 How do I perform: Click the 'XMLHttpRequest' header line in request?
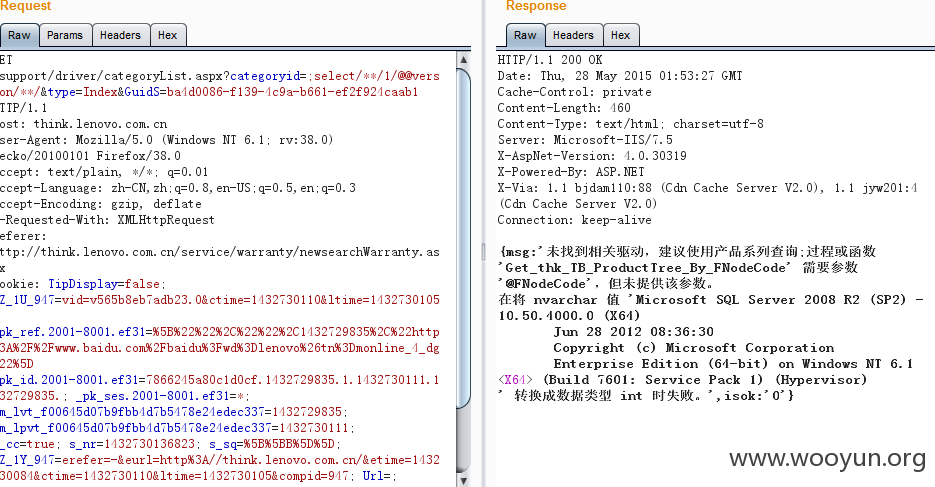107,220
